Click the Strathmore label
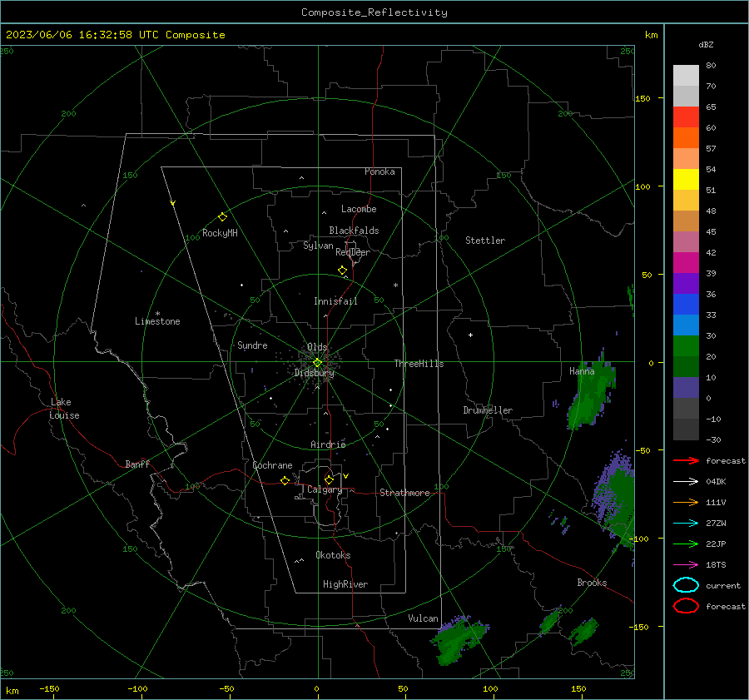The height and width of the screenshot is (700, 749). pyautogui.click(x=404, y=493)
